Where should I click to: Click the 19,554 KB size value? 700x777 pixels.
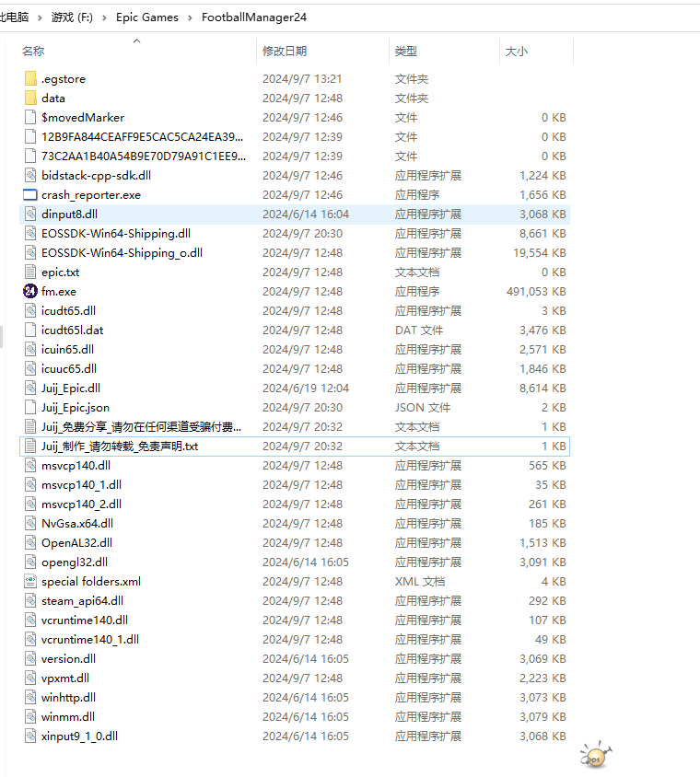point(540,252)
